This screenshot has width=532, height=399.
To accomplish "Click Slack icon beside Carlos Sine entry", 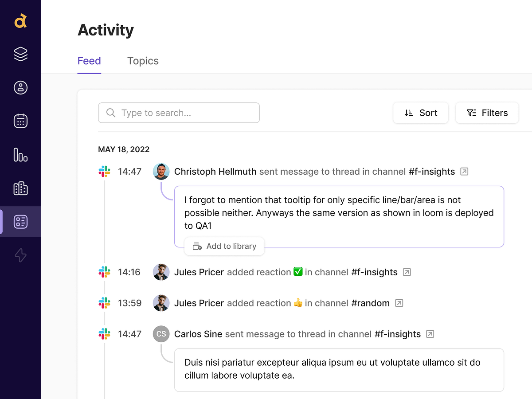I will (x=104, y=334).
